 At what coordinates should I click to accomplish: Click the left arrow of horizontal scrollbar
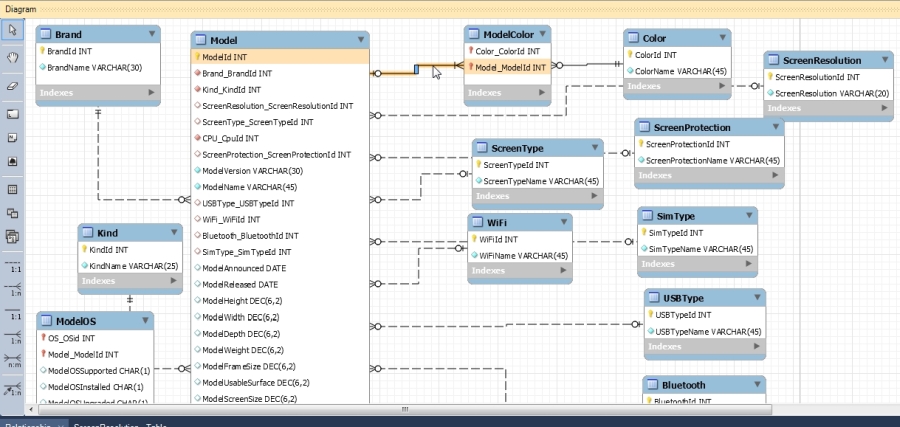coord(32,409)
